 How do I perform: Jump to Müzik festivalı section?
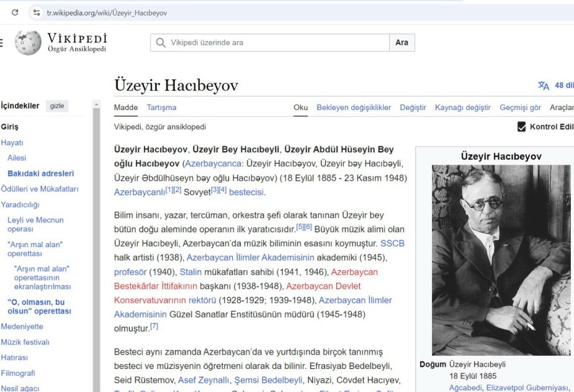pyautogui.click(x=25, y=342)
